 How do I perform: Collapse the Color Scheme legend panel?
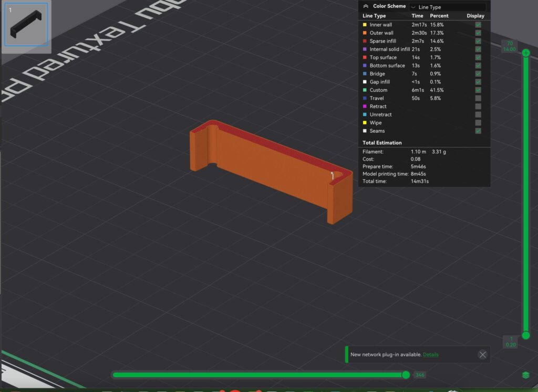[x=366, y=6]
